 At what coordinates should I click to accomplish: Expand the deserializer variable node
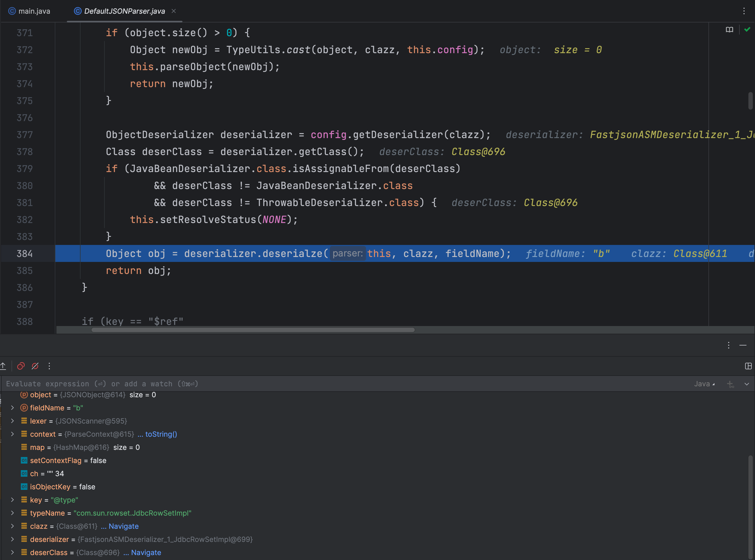(x=13, y=539)
